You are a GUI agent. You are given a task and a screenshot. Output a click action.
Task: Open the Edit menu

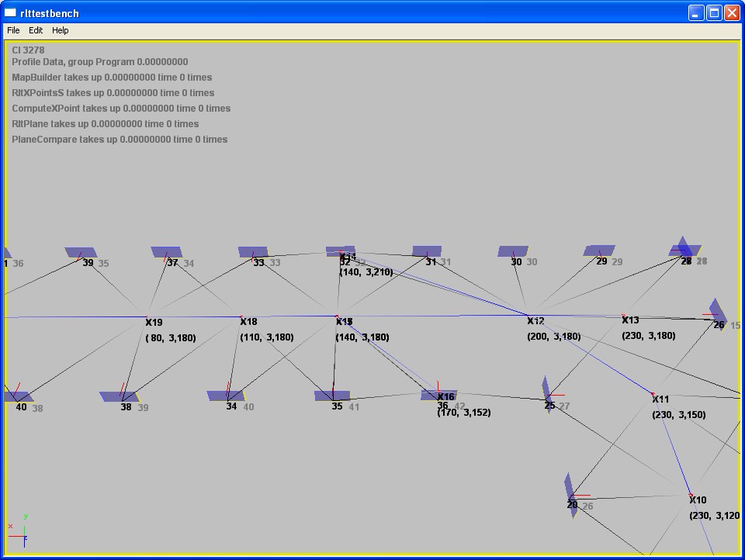[36, 30]
